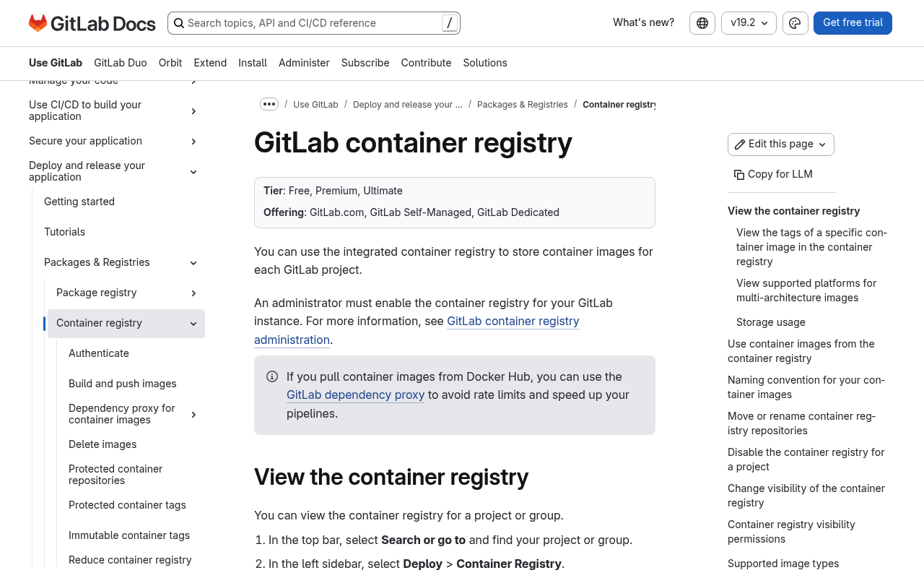Viewport: 924px width, 578px height.
Task: Jump to Disable the container registry for a project
Action: click(806, 460)
